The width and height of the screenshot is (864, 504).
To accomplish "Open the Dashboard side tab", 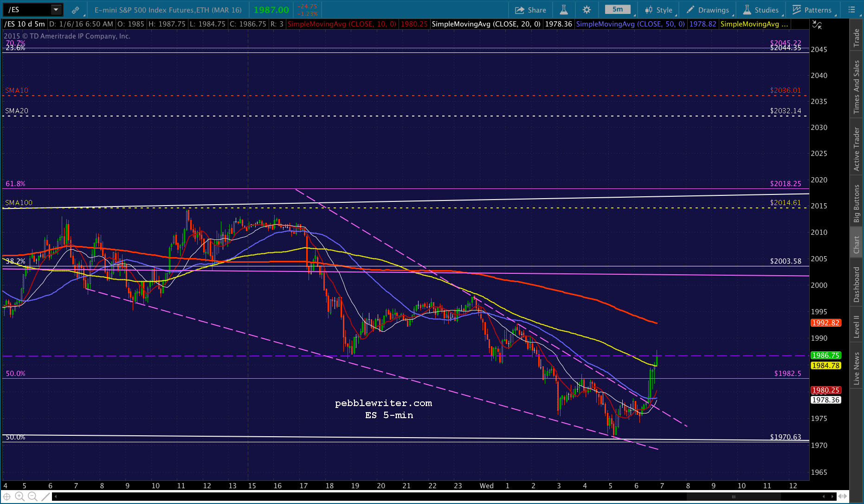I will [857, 284].
